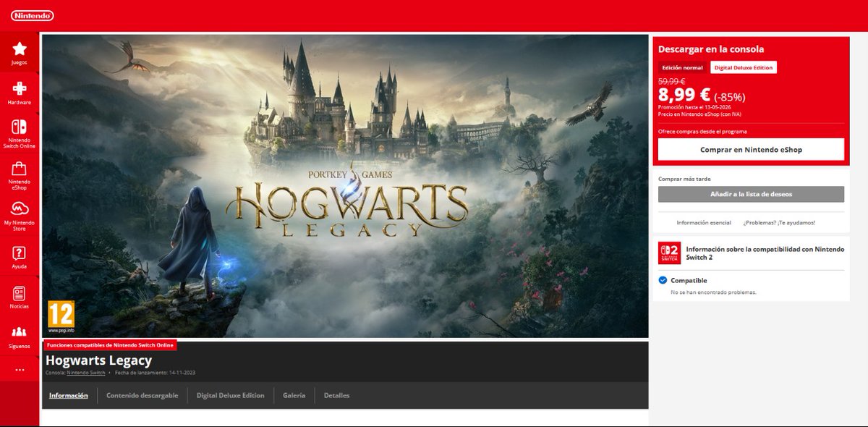
Task: Click the Nintendo Switch 2 logo icon
Action: click(669, 253)
